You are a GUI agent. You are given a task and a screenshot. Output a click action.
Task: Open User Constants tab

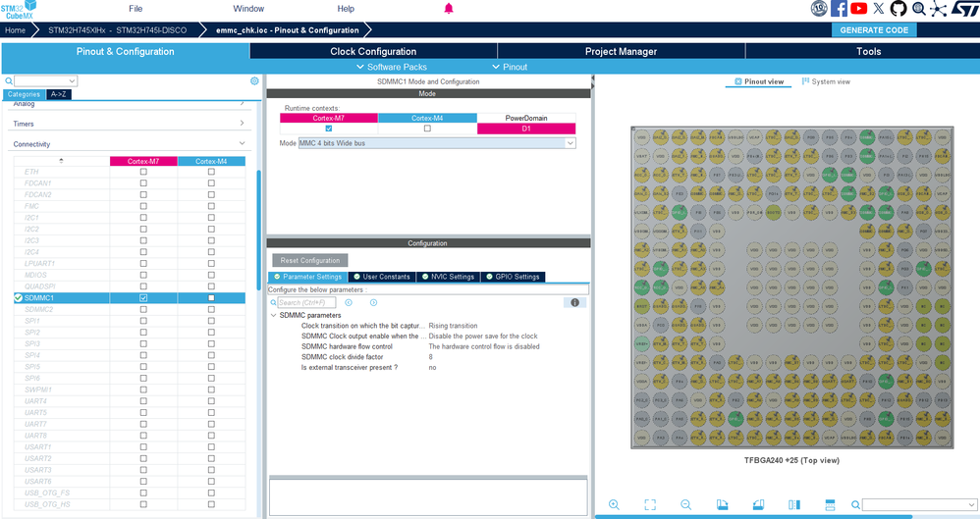click(x=381, y=277)
